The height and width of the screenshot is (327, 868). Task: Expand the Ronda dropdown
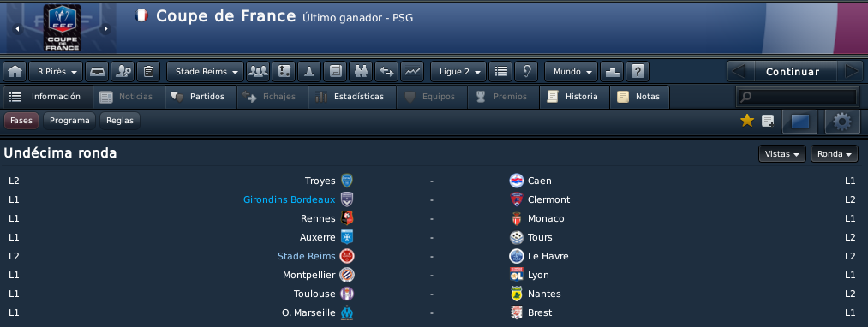835,154
